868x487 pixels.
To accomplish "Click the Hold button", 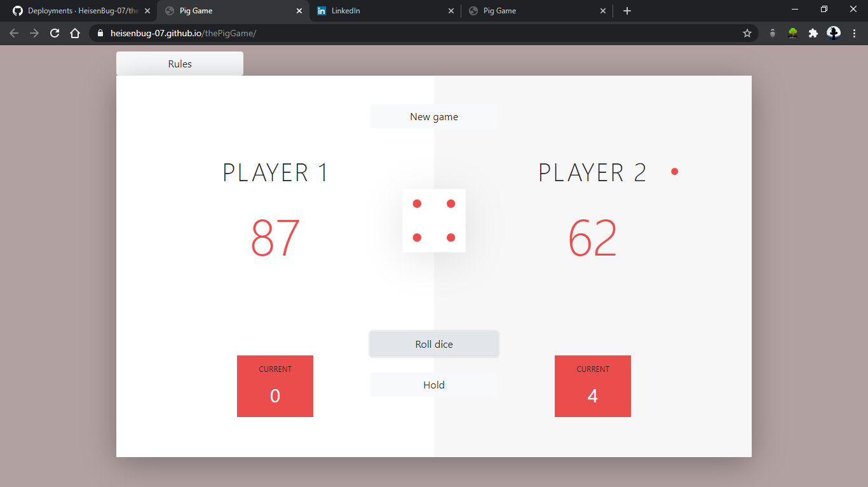I will pyautogui.click(x=434, y=385).
